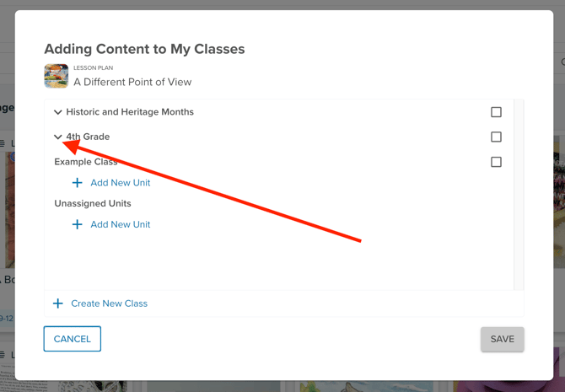Viewport: 565px width, 392px height.
Task: Click the lesson plan thumbnail image
Action: click(56, 76)
